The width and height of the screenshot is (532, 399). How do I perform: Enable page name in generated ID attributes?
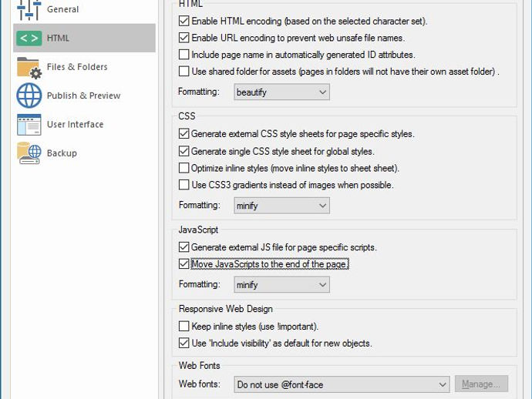(184, 55)
